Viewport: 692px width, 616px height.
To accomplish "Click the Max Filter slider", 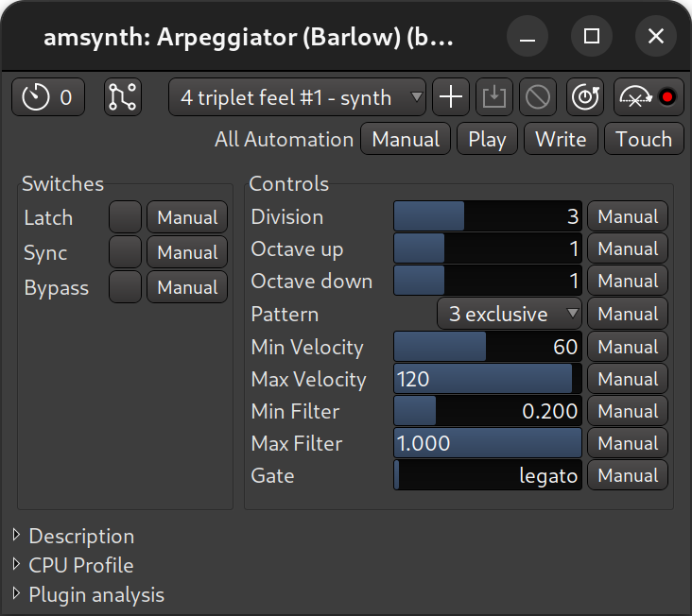I will 488,443.
